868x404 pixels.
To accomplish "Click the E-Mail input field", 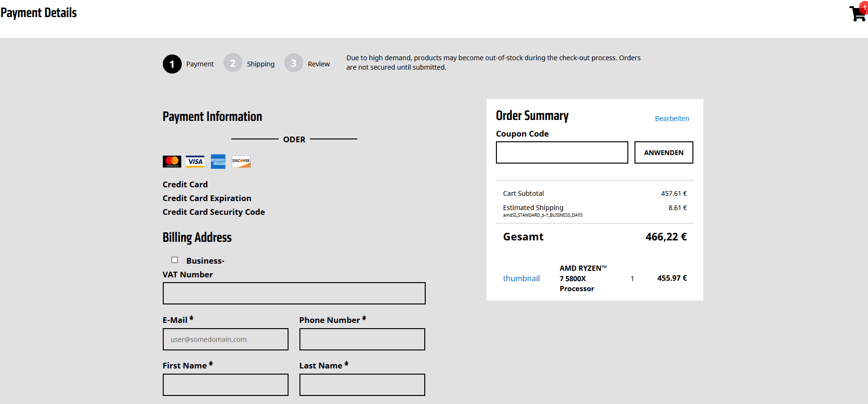I will [225, 340].
